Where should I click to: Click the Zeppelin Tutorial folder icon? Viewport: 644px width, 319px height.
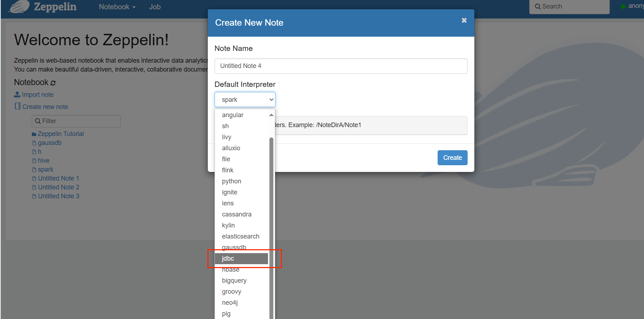(x=34, y=134)
